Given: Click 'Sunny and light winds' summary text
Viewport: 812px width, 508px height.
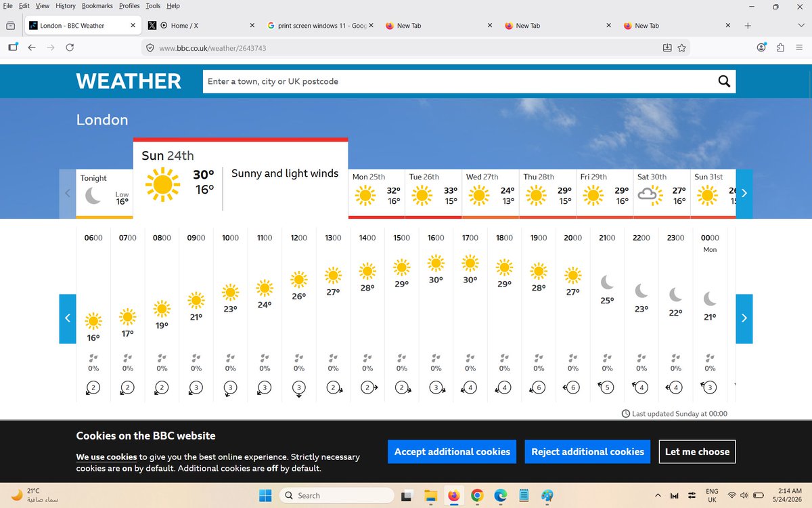Looking at the screenshot, I should 285,173.
